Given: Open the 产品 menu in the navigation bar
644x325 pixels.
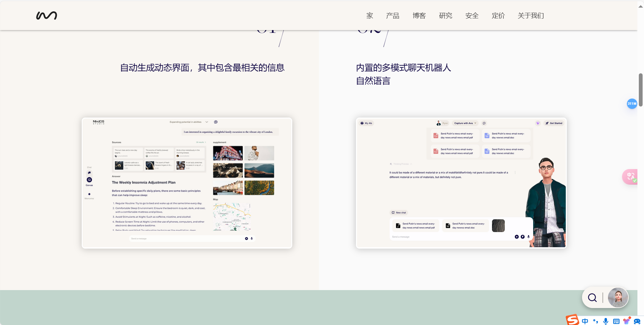Looking at the screenshot, I should click(x=393, y=16).
